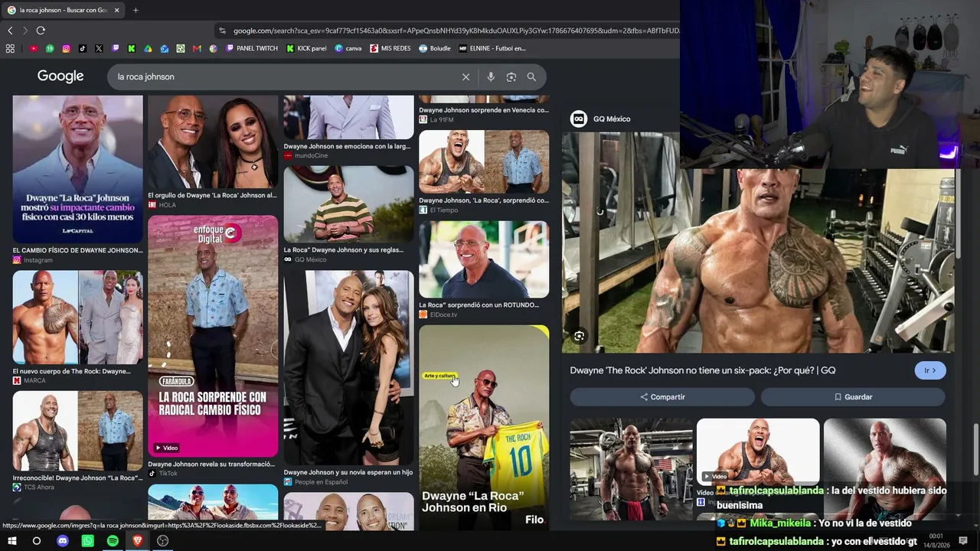
Task: Click the 'Ir' visit button
Action: pyautogui.click(x=930, y=370)
